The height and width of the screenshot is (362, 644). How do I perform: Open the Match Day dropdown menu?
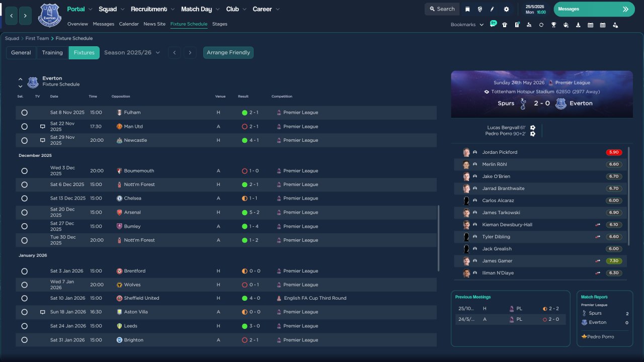pos(200,9)
